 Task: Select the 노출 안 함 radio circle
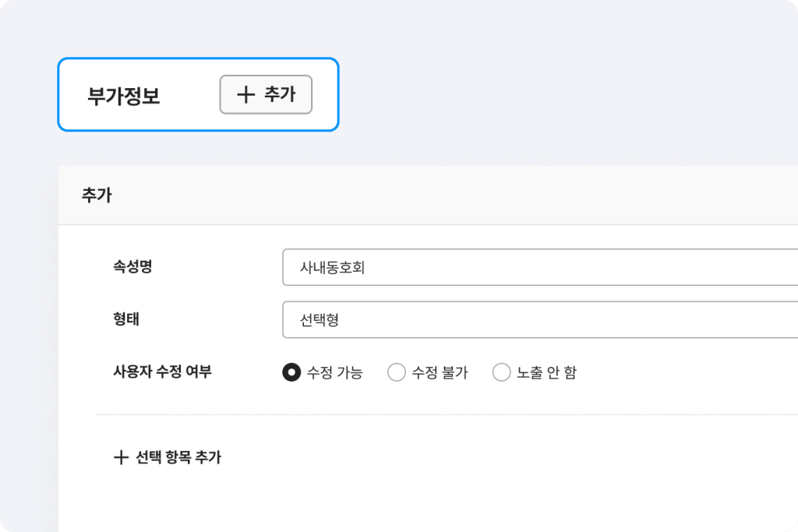pos(501,372)
